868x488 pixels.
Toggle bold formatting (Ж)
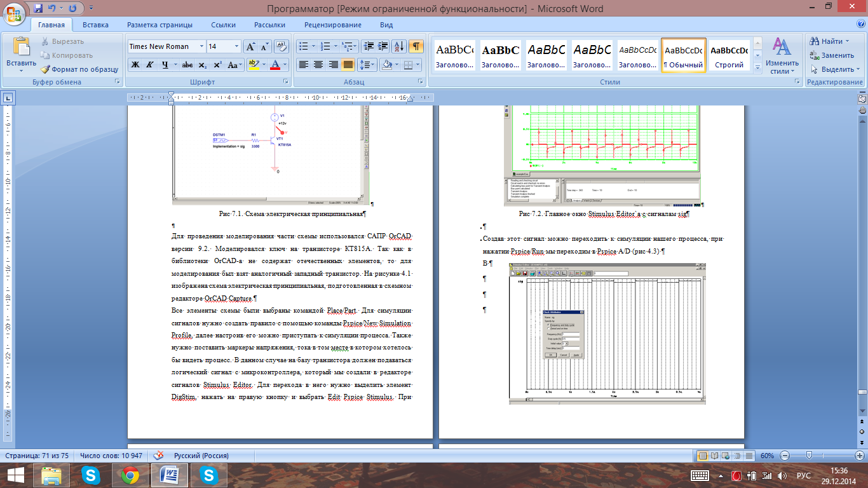coord(135,65)
